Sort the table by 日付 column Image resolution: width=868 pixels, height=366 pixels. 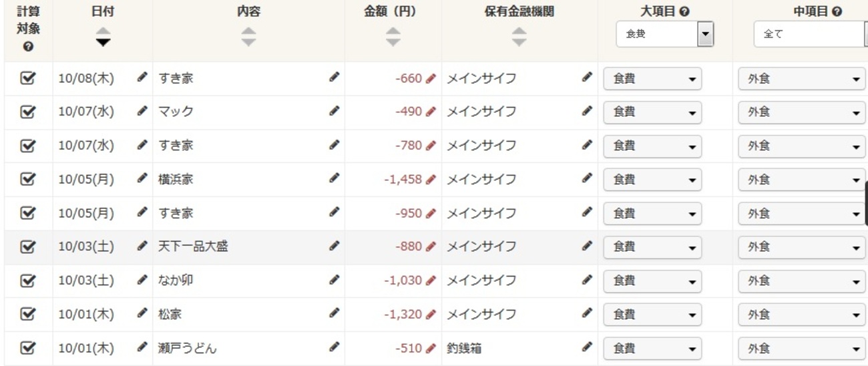pos(102,37)
